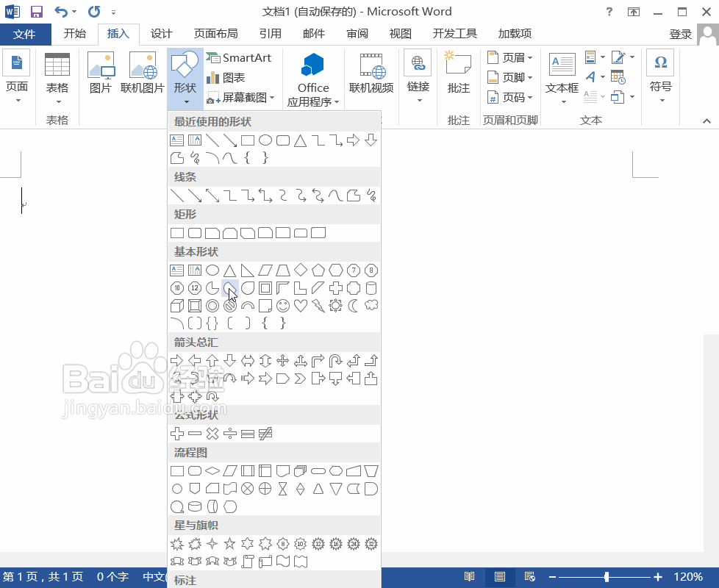Increase zoom on the zoom slider
The height and width of the screenshot is (588, 719).
coord(658,577)
